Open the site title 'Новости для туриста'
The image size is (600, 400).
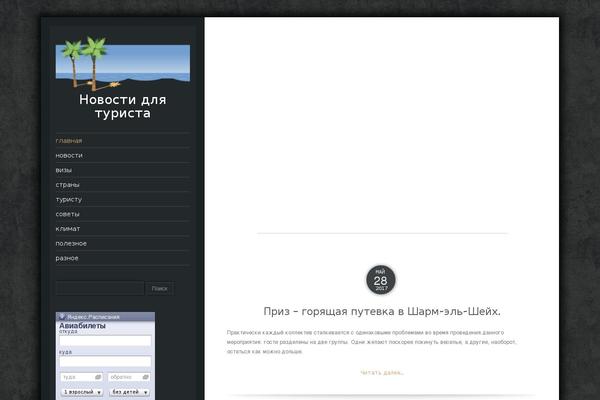pyautogui.click(x=123, y=106)
